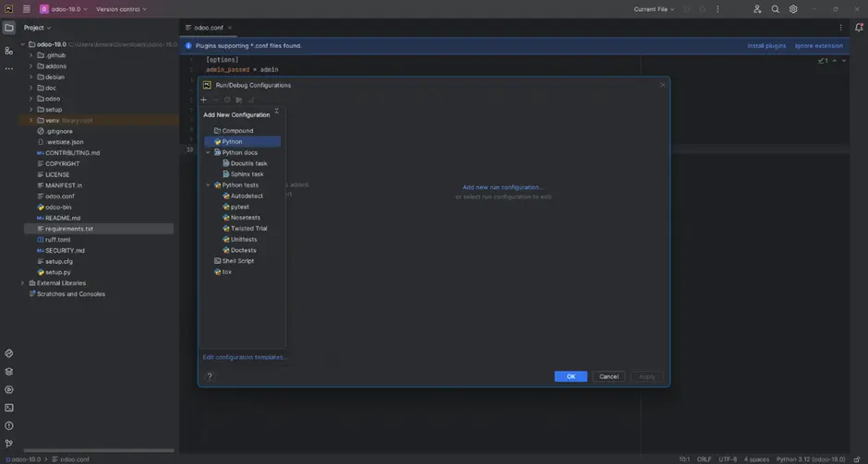This screenshot has width=868, height=464.
Task: Open the Problems tool window
Action: pyautogui.click(x=9, y=426)
